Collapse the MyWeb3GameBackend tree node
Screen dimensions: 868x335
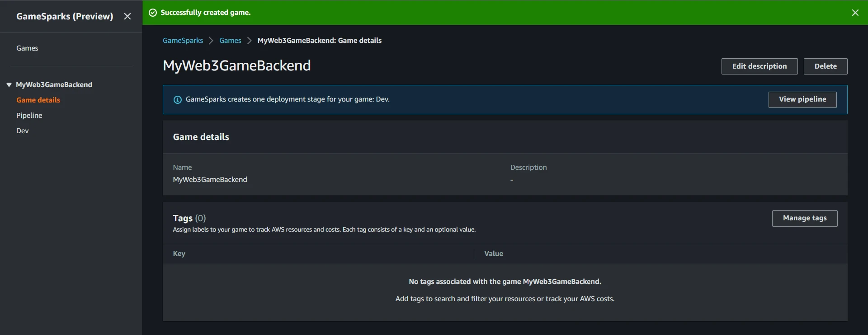9,85
